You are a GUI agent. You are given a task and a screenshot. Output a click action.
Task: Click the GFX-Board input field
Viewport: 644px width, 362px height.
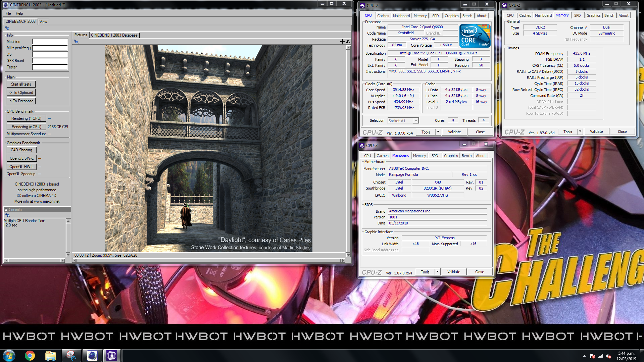point(50,61)
